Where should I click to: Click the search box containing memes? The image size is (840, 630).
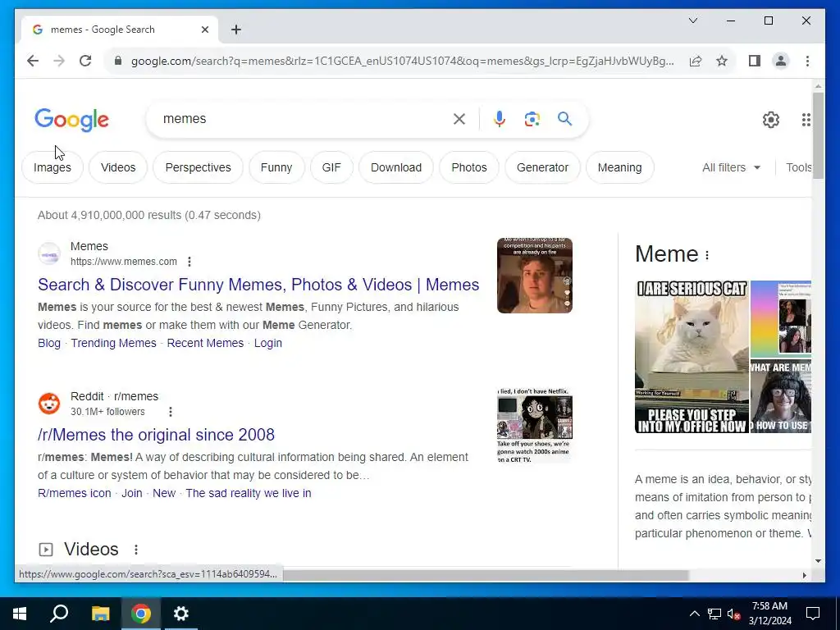tap(303, 119)
